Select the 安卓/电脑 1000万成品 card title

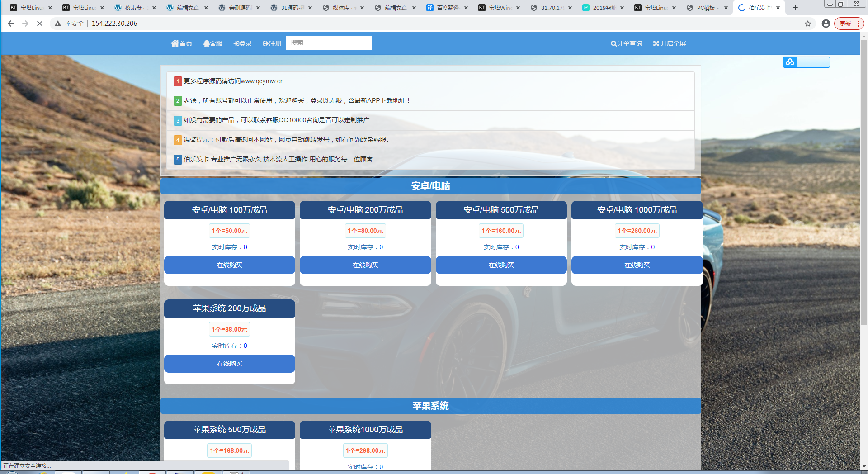click(637, 210)
